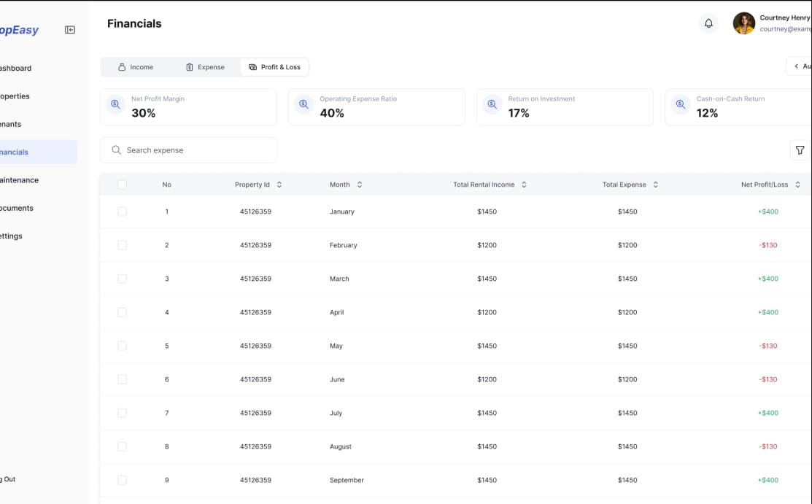812x504 pixels.
Task: Switch to the Income tab
Action: (136, 67)
